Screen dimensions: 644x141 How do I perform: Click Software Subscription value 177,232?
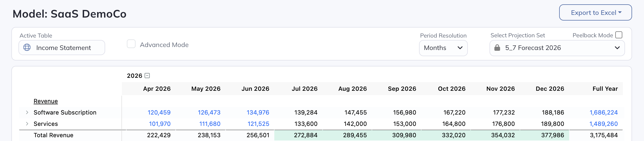(x=504, y=112)
